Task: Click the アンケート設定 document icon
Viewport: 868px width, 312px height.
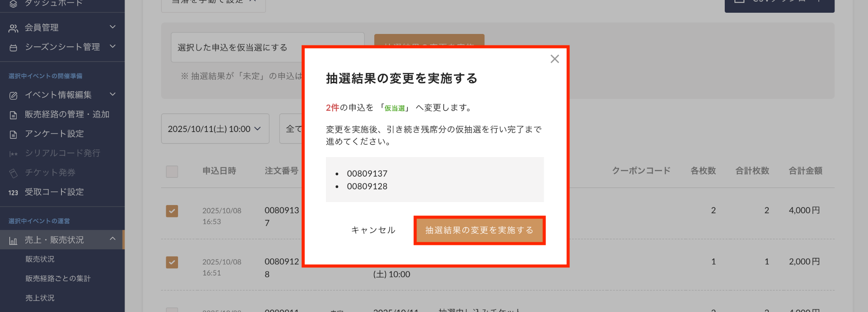Action: click(14, 135)
